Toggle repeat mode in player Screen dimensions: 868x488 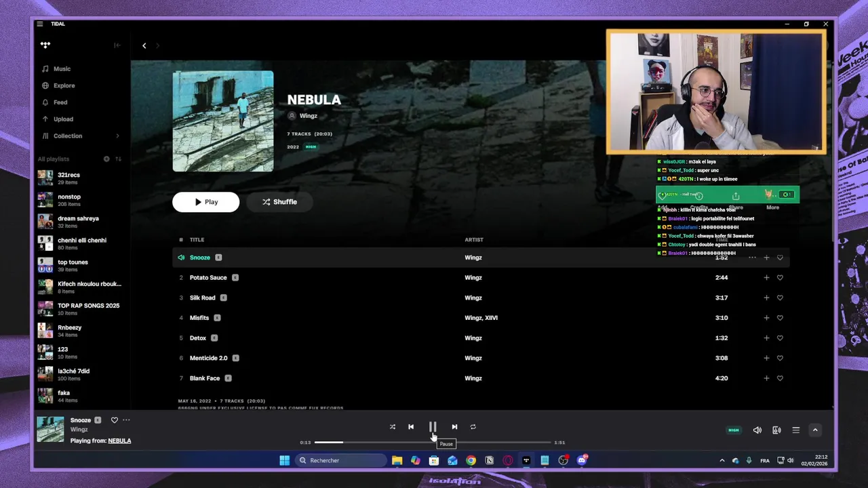click(x=473, y=427)
